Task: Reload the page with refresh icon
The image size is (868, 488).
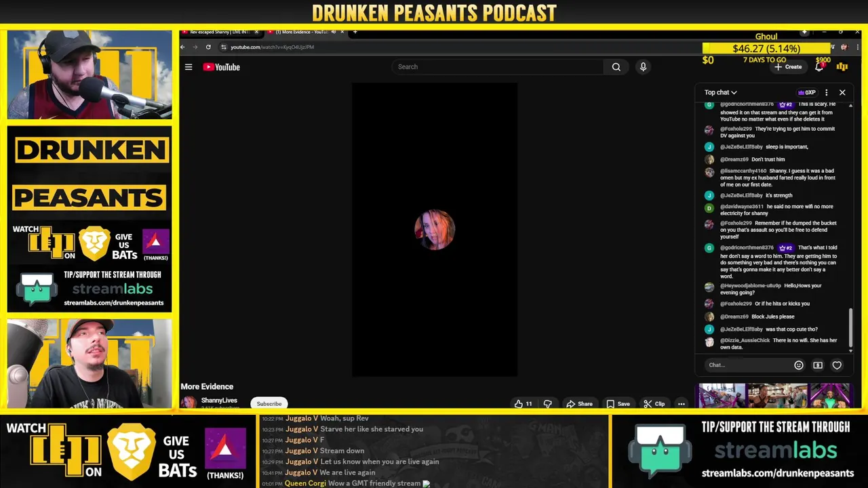Action: (x=208, y=47)
